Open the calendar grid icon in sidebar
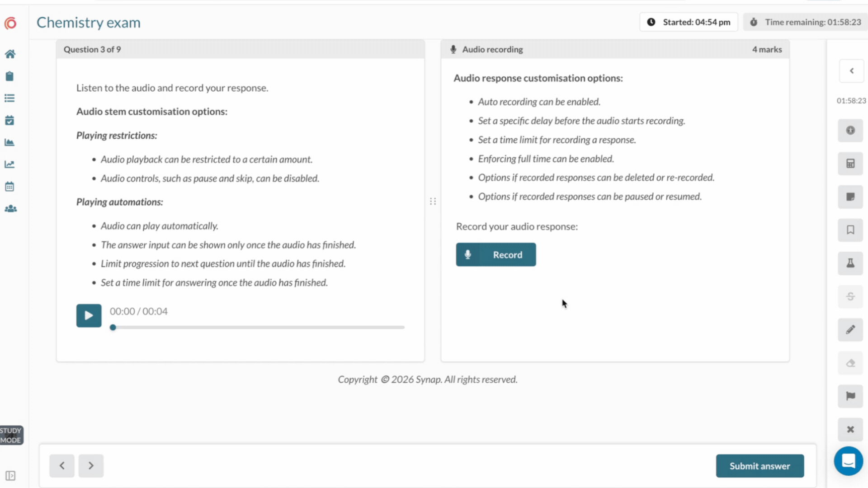 click(9, 186)
